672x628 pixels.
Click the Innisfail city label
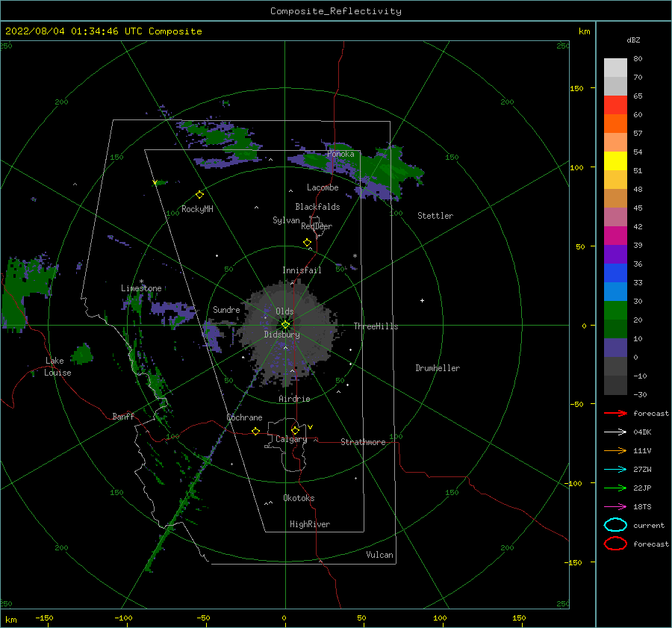tap(302, 270)
